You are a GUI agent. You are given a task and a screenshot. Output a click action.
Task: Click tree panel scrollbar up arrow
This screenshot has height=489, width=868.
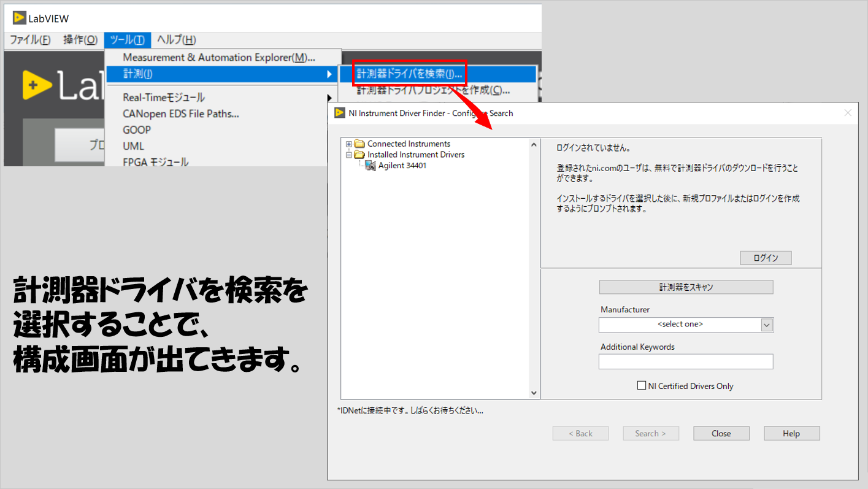[534, 145]
